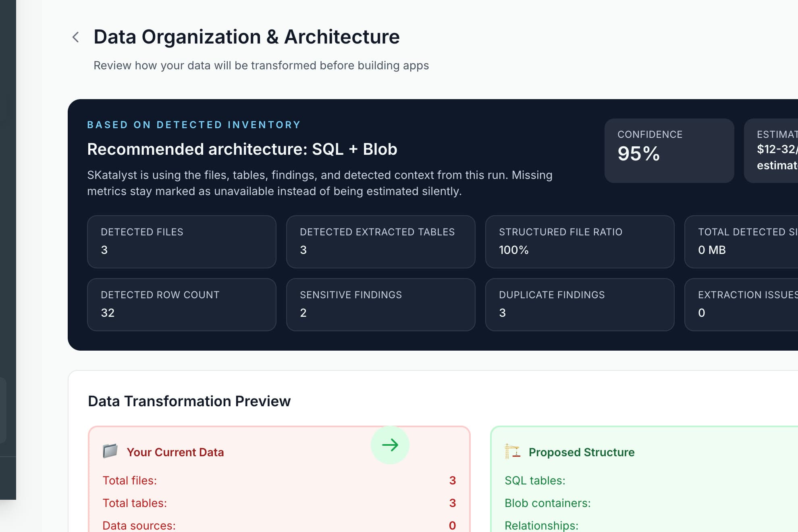Click the subtitle about reviewing data transformation

click(x=261, y=65)
